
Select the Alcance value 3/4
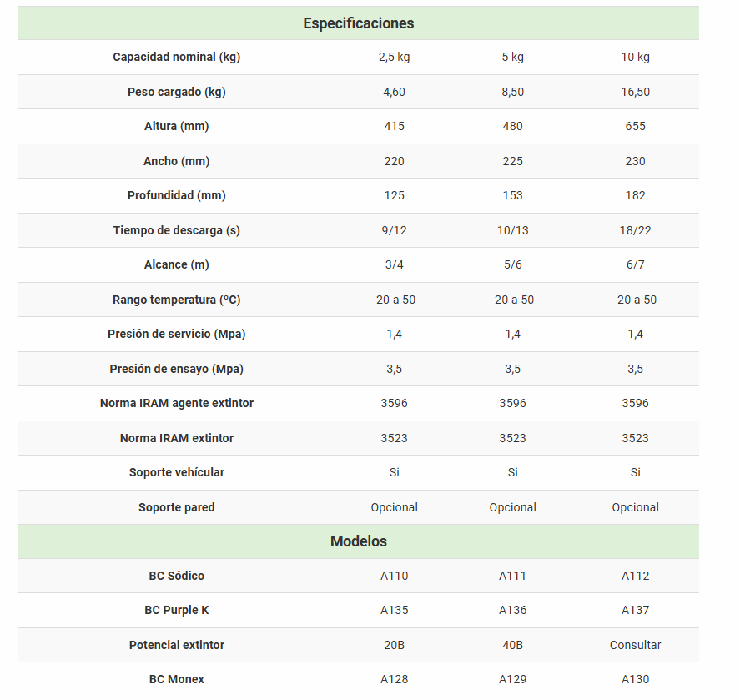[x=394, y=265]
